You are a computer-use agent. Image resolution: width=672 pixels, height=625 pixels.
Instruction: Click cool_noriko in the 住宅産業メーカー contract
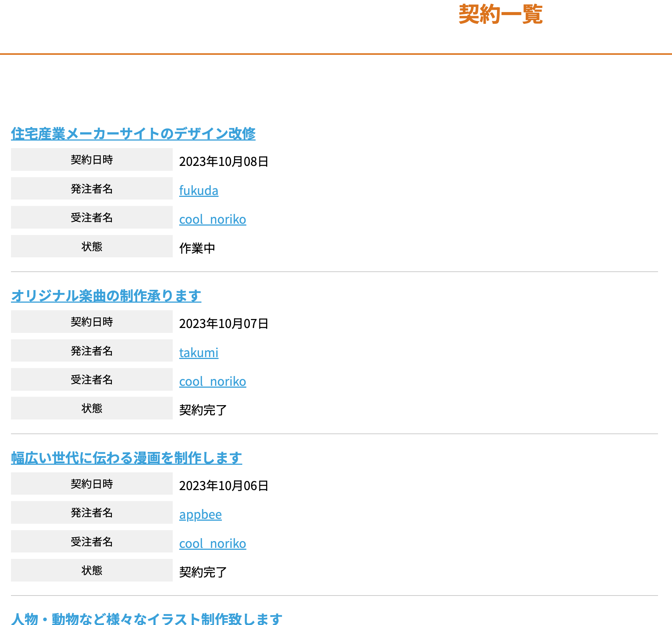click(212, 220)
